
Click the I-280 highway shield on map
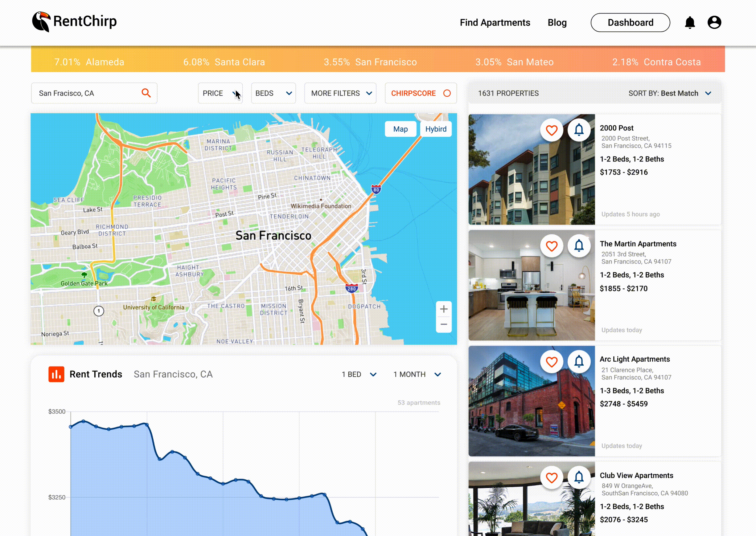[x=351, y=288]
